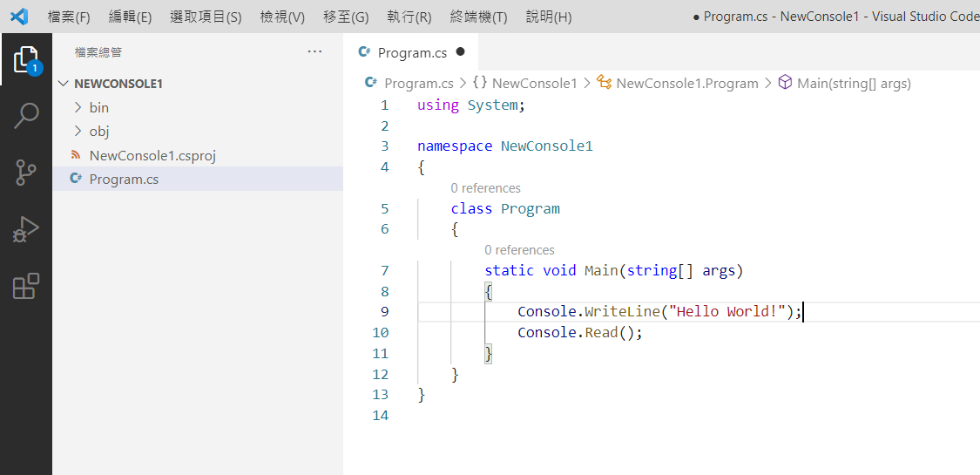Open the Explorer view in activity bar
This screenshot has height=475, width=980.
click(26, 60)
